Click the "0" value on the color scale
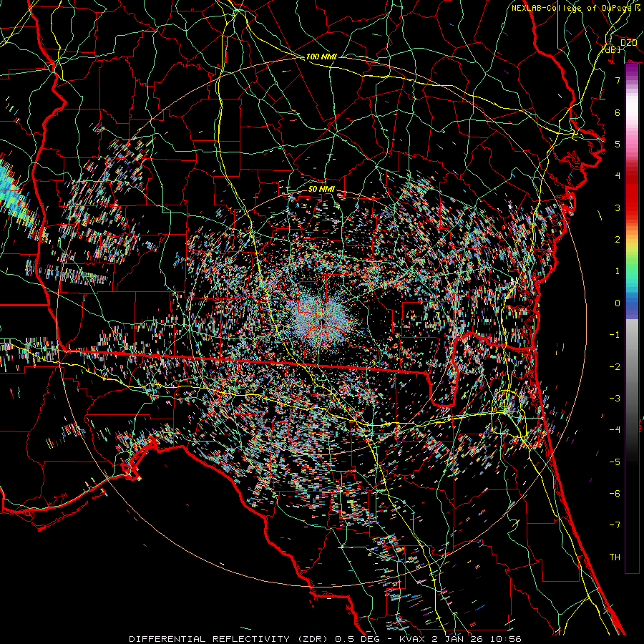Viewport: 644px width, 644px height. 618,303
